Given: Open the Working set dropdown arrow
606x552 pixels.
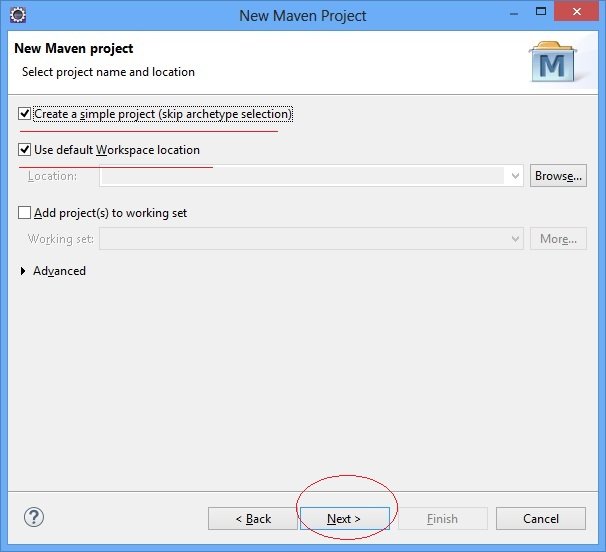Looking at the screenshot, I should (515, 239).
